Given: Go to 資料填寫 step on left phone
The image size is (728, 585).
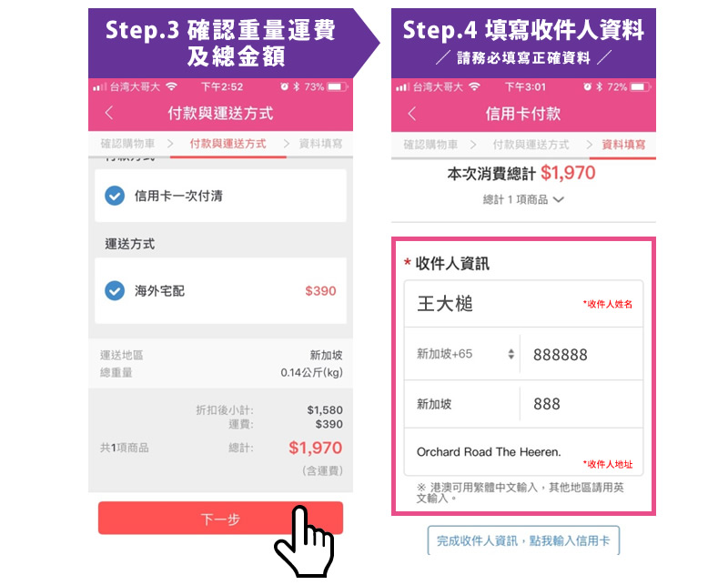Looking at the screenshot, I should point(320,144).
